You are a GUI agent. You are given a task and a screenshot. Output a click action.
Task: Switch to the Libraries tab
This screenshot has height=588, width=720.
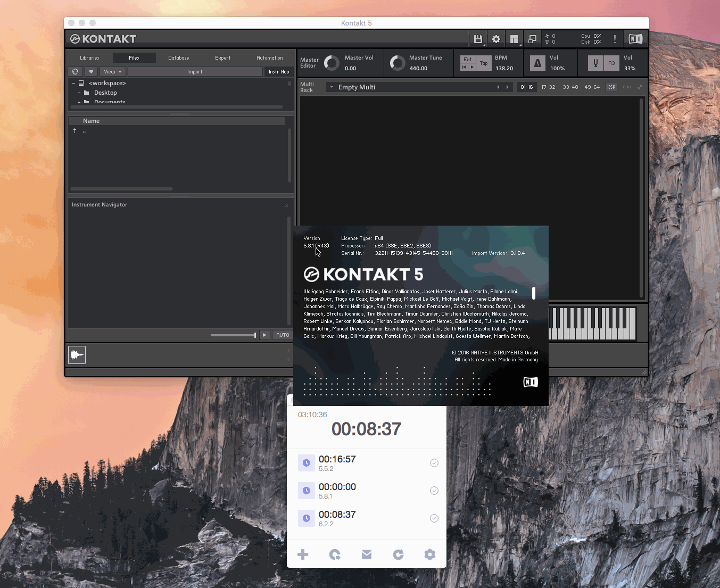pyautogui.click(x=89, y=57)
